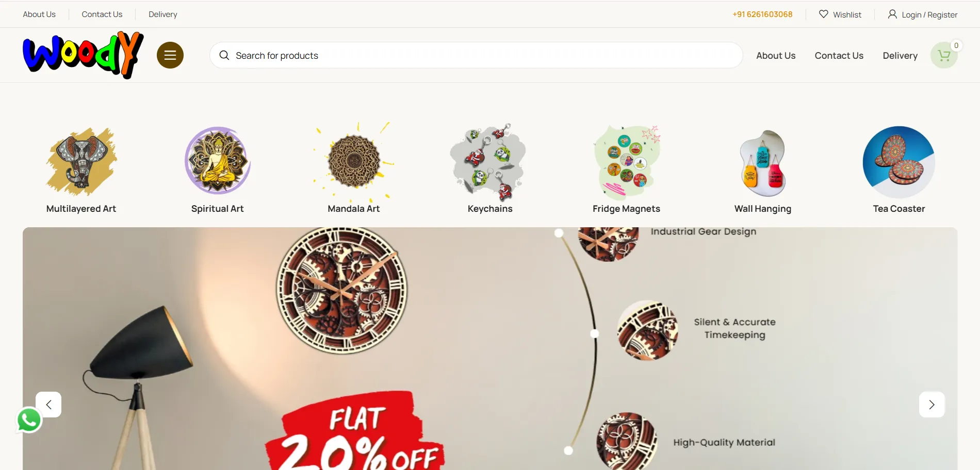Go to Woody logo homepage
This screenshot has width=980, height=470.
[x=83, y=55]
